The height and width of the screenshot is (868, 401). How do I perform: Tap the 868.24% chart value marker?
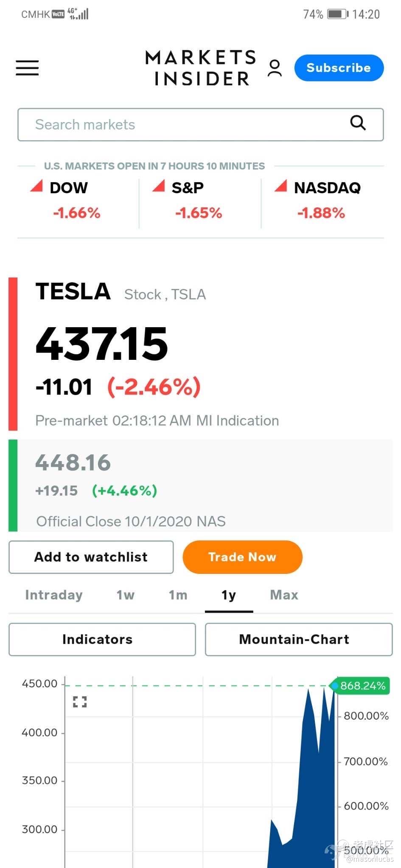click(x=361, y=685)
